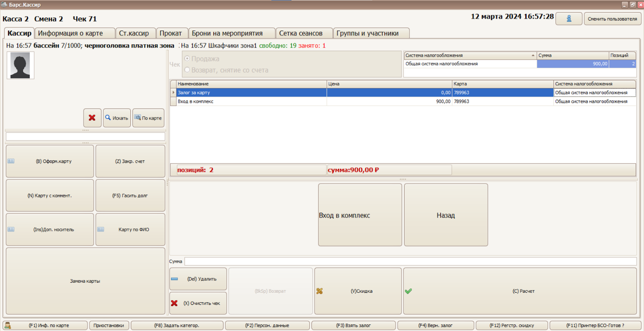Viewport: 644px width, 331px height.
Task: Click (N) Карту с коммент. button
Action: click(50, 195)
